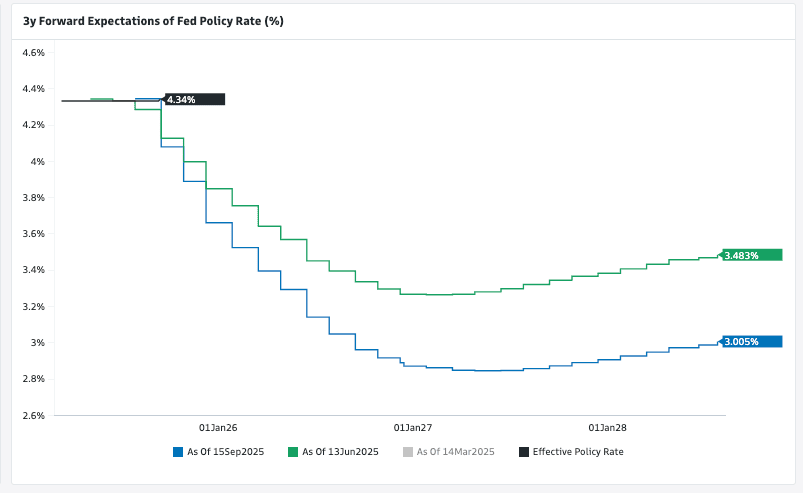Click the 2.6% y-axis label
803x493 pixels.
point(33,415)
